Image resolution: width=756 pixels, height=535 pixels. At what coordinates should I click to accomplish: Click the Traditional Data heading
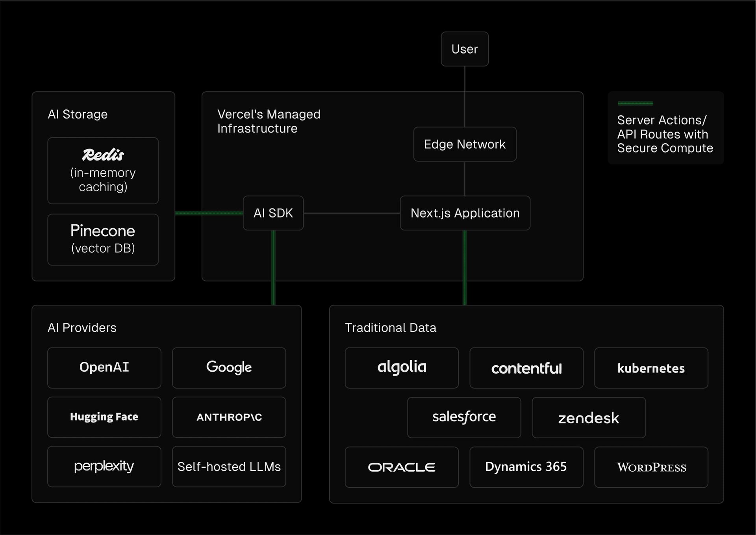click(391, 328)
